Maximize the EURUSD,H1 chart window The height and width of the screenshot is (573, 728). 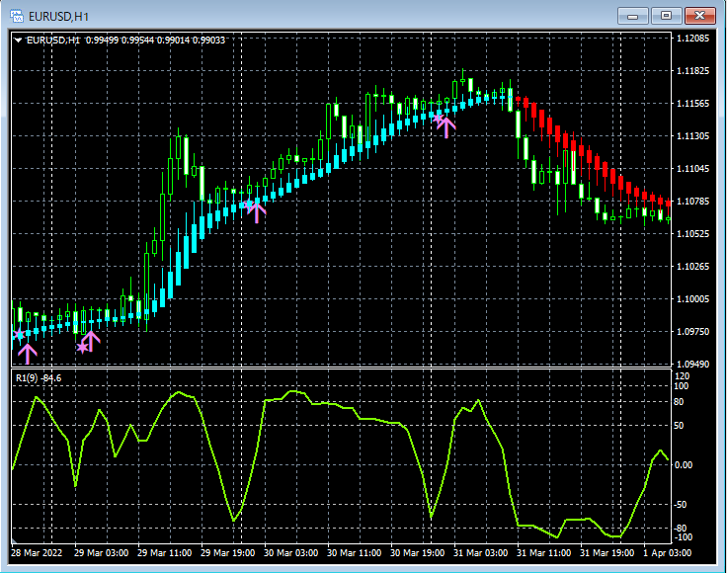[666, 16]
